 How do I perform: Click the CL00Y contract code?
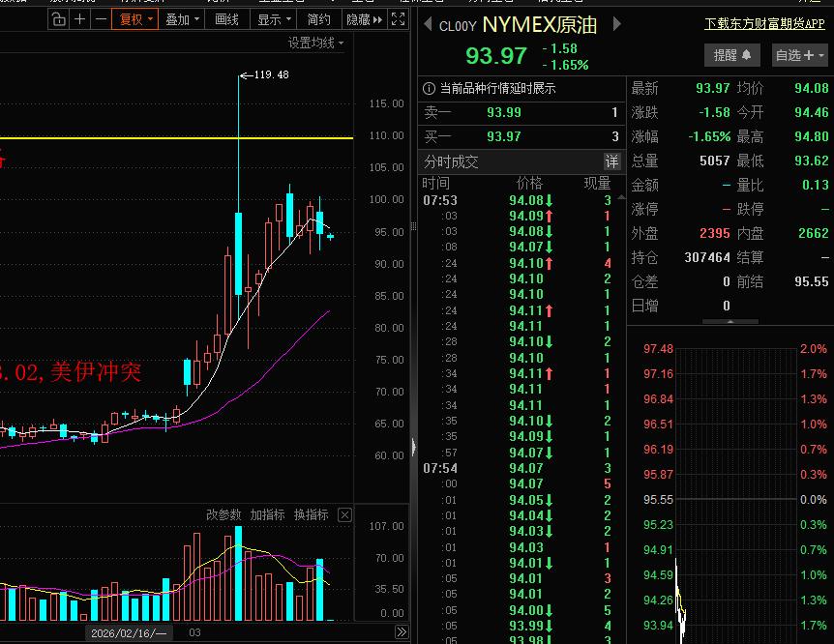pos(458,26)
